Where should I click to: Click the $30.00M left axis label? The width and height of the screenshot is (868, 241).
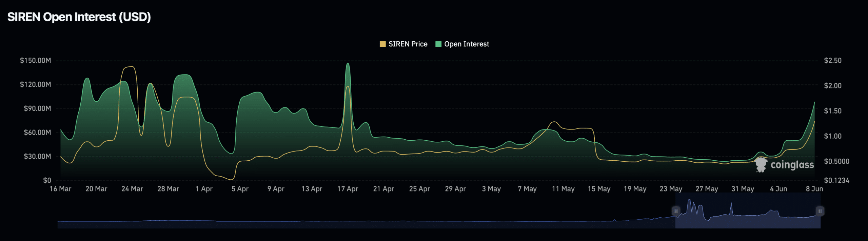(x=37, y=157)
